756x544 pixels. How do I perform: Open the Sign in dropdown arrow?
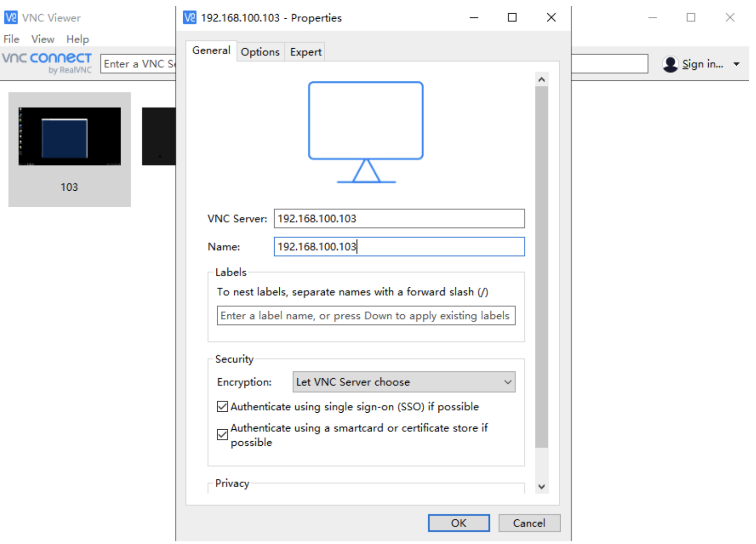coord(736,64)
